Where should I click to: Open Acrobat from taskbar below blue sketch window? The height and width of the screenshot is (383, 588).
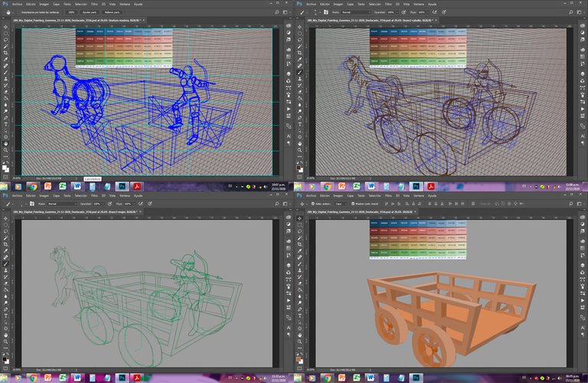point(136,186)
